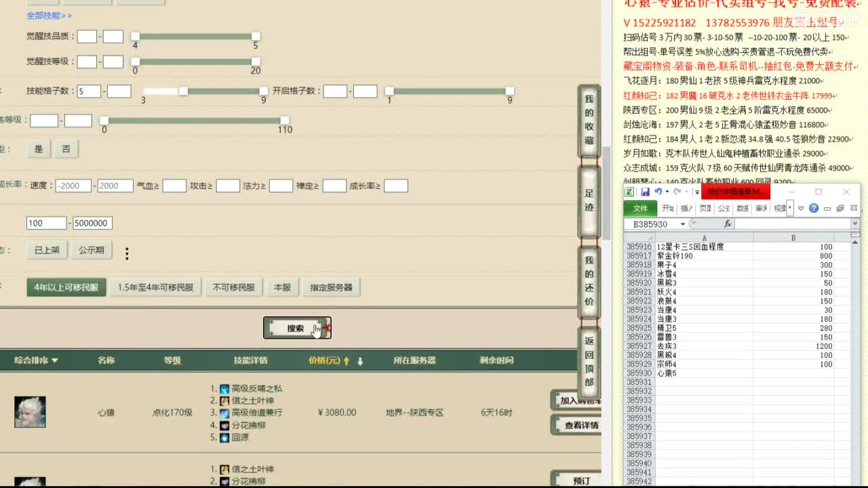Open the Excel 数据 ribbon tab
The image size is (868, 488).
click(743, 209)
